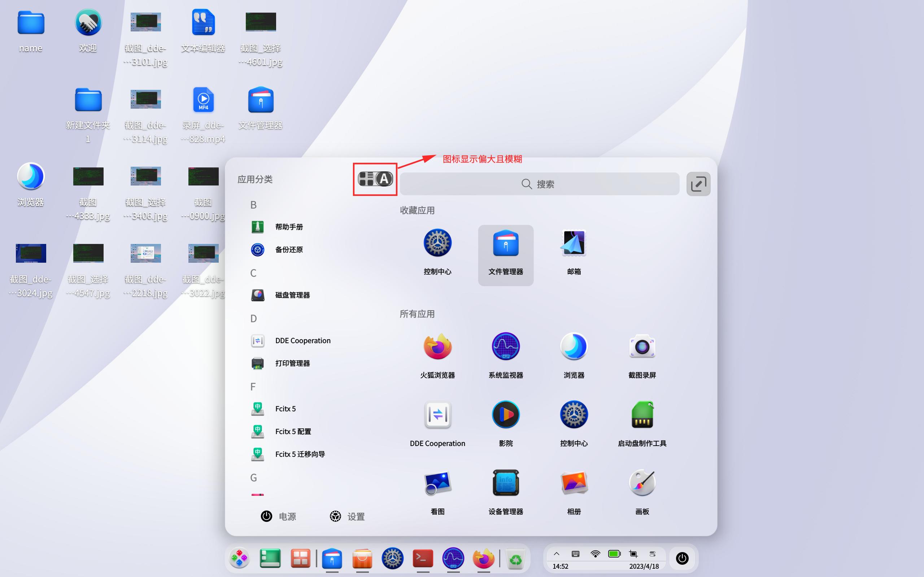The image size is (924, 577).
Task: Click battery status tray icon
Action: pyautogui.click(x=614, y=554)
